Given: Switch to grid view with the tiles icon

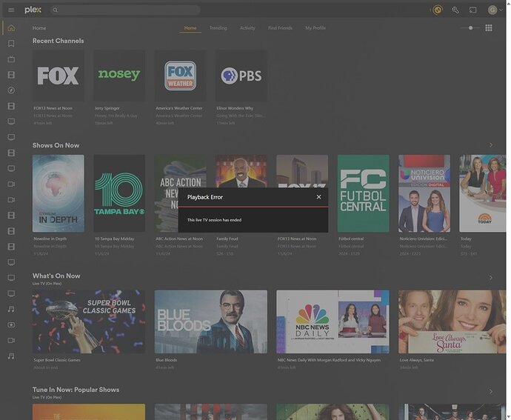Looking at the screenshot, I should point(489,28).
